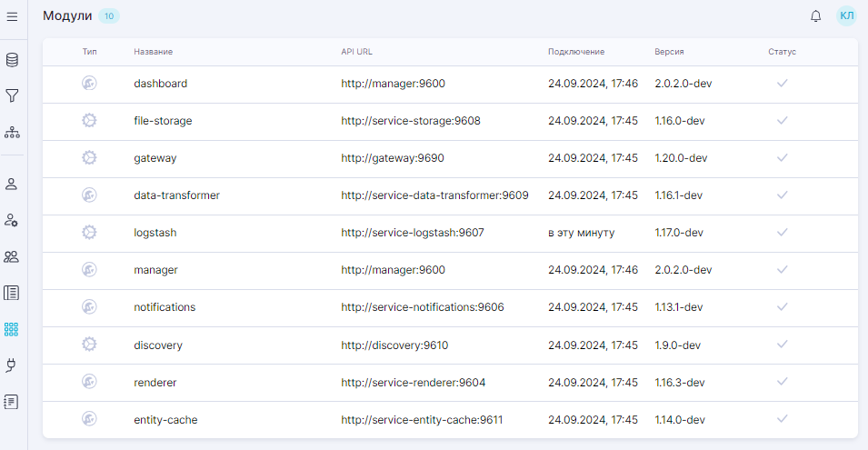Click the database icon in the sidebar
The image size is (868, 450).
[x=12, y=60]
